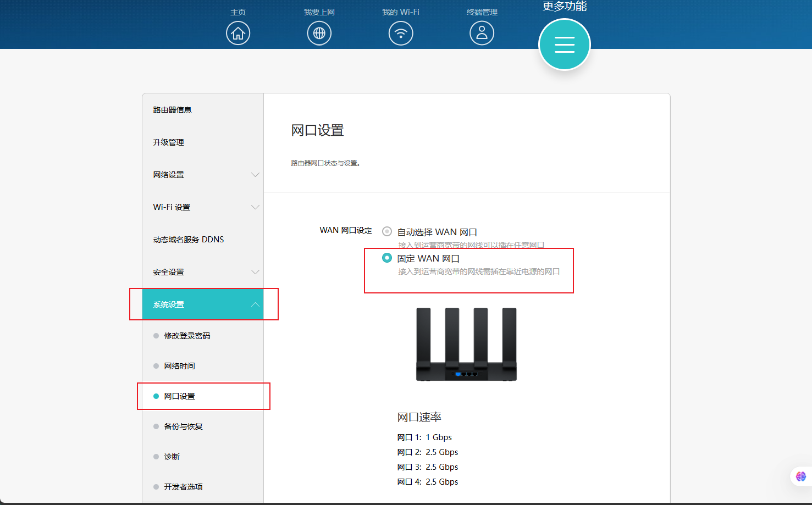
Task: Open the 更多功能 hamburger menu icon
Action: [565, 45]
